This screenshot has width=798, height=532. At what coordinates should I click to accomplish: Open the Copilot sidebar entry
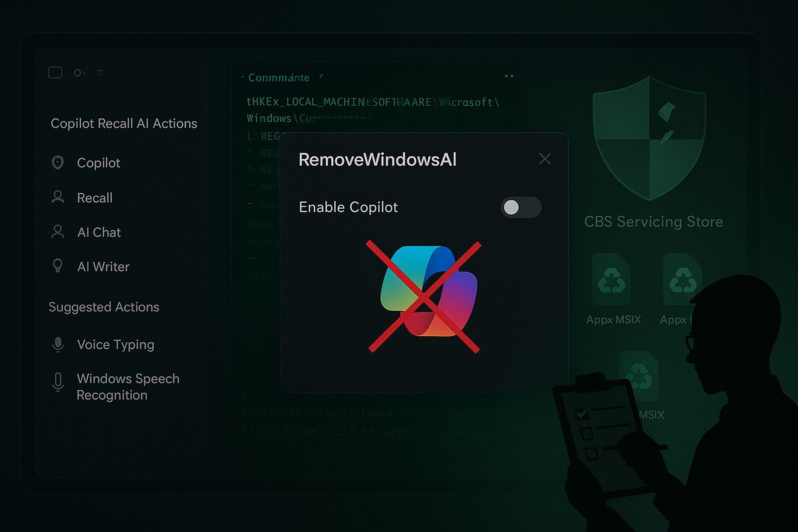point(98,163)
